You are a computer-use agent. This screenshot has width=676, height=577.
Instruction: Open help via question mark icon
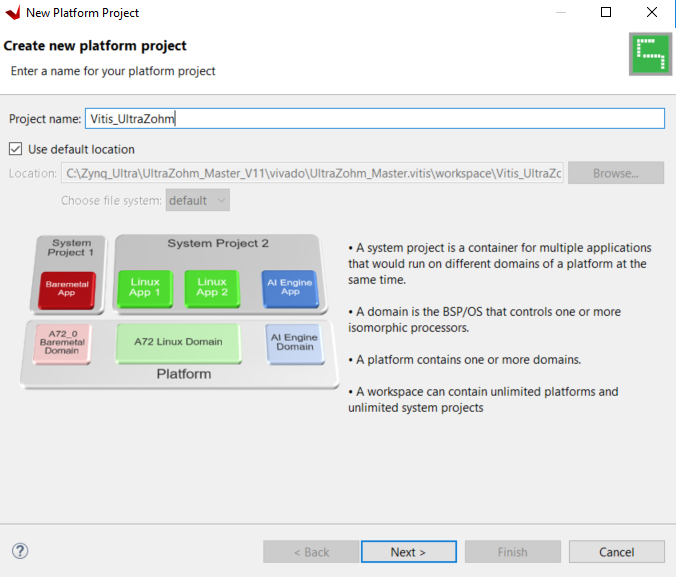[x=20, y=551]
